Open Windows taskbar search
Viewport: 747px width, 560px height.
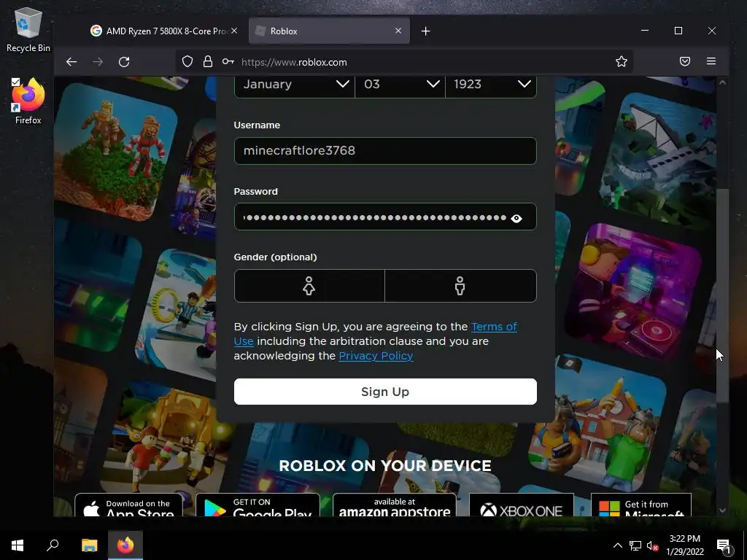[53, 545]
